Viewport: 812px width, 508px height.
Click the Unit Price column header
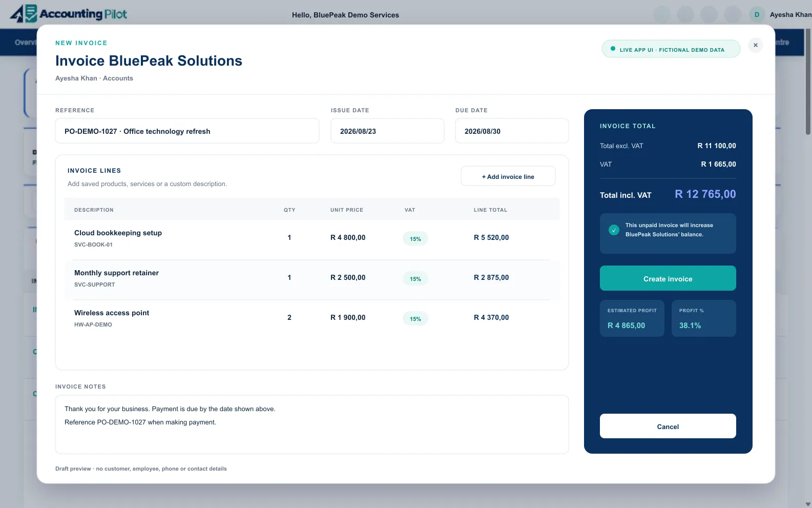[x=347, y=210]
